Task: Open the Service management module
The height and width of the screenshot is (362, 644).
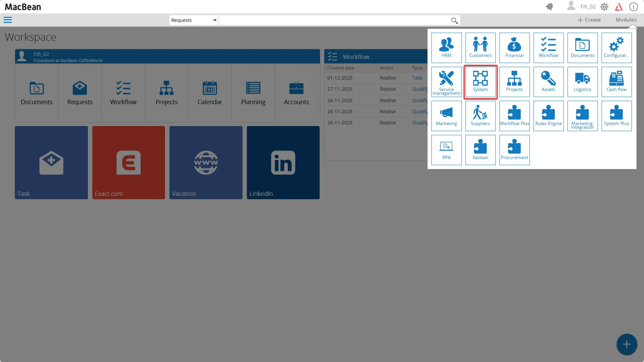Action: pyautogui.click(x=446, y=82)
